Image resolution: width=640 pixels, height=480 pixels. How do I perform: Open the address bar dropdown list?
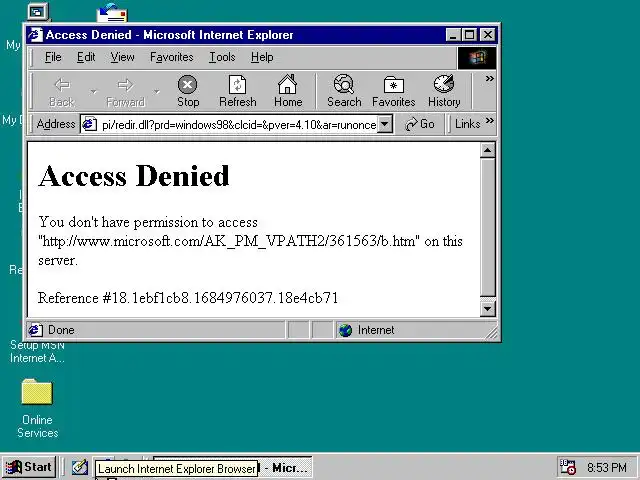click(384, 124)
